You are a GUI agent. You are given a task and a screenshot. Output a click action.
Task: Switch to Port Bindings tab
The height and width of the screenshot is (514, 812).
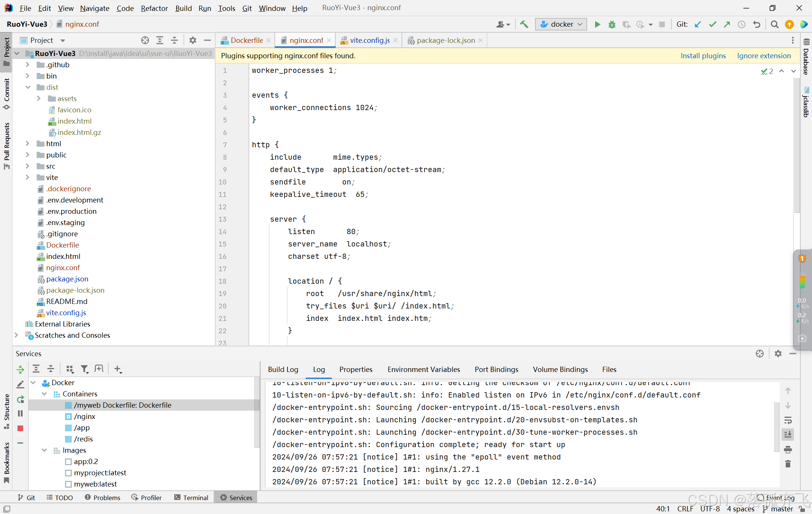point(496,369)
